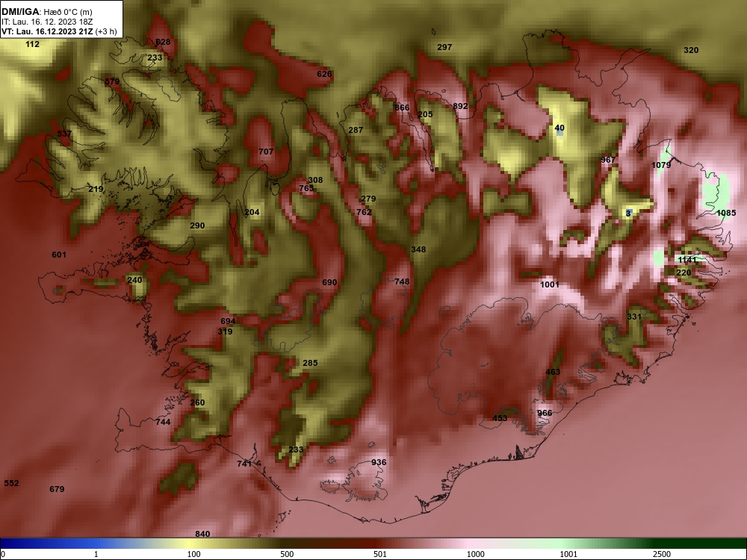Click the map value 348
Screen dimensions: 747x560
coord(418,249)
